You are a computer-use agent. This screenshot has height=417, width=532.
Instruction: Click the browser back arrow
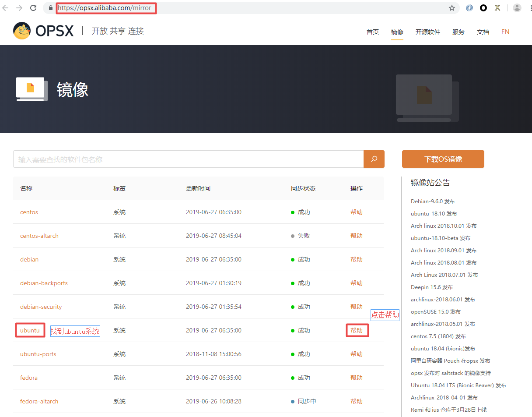click(x=6, y=8)
